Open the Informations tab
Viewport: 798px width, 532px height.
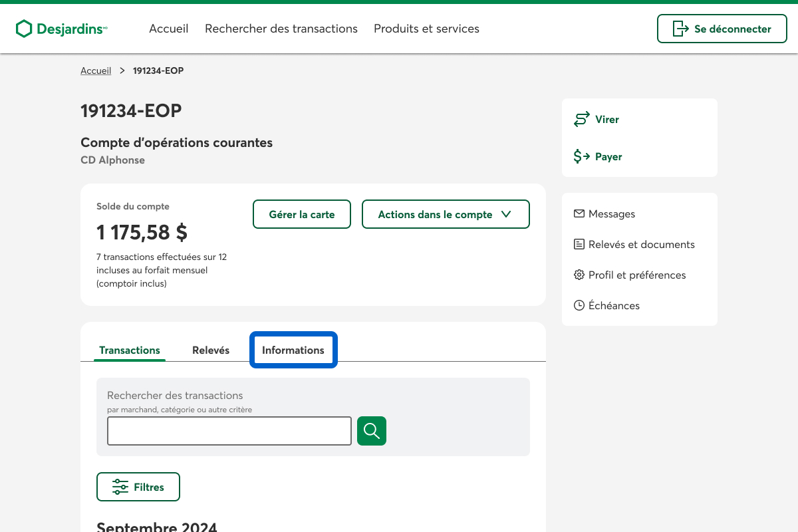[293, 350]
